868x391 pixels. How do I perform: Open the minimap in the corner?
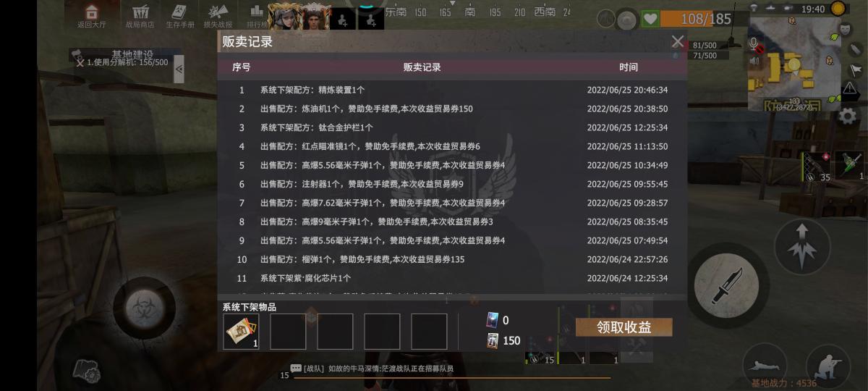pyautogui.click(x=793, y=71)
